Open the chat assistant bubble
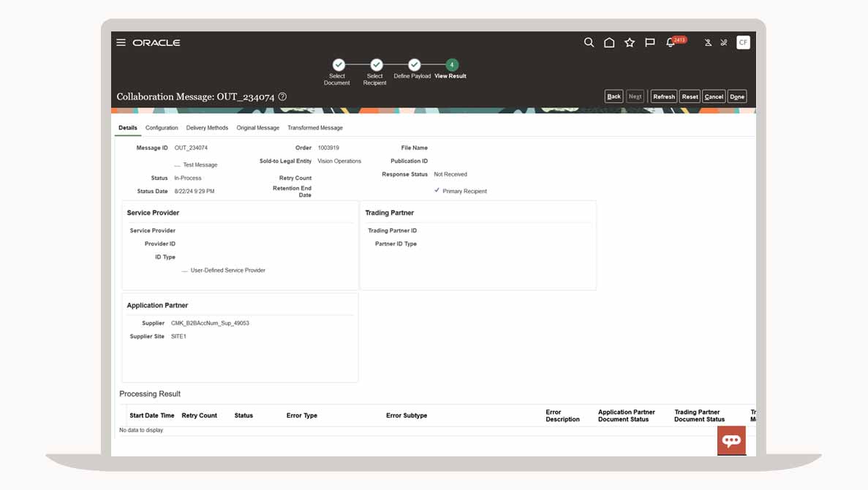868x490 pixels. (x=731, y=440)
